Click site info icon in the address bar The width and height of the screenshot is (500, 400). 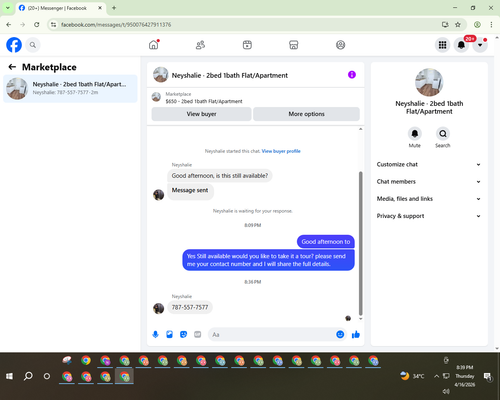point(54,24)
